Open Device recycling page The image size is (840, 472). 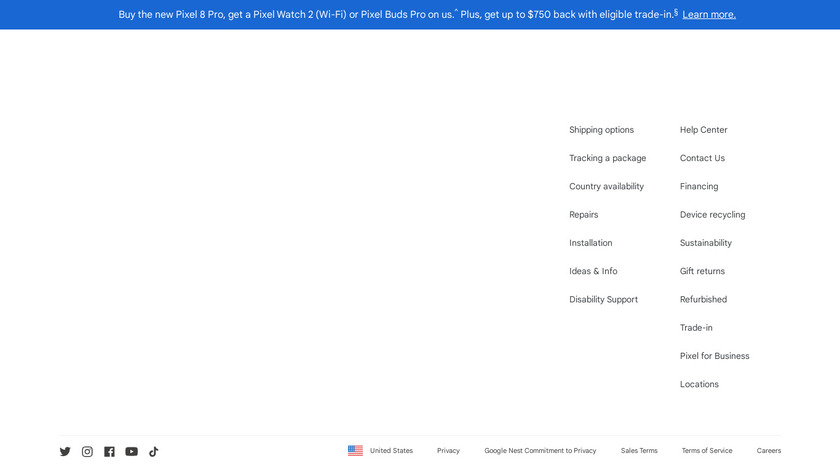712,215
